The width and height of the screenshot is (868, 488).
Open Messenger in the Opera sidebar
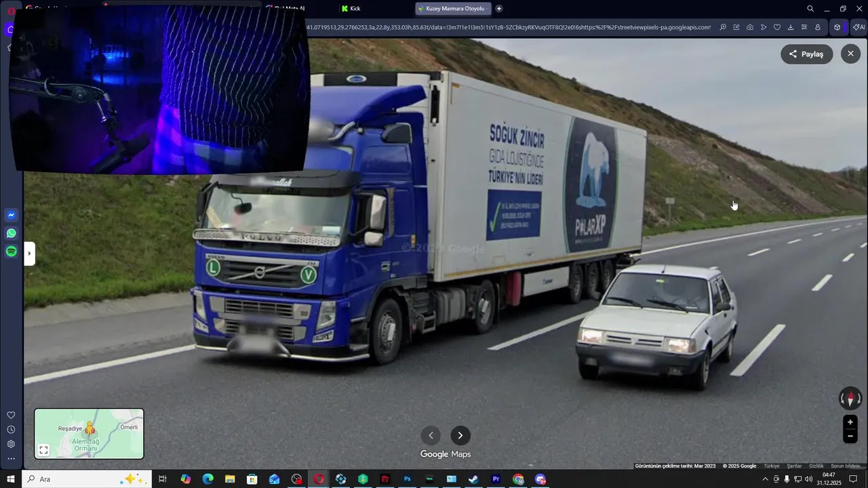click(11, 216)
